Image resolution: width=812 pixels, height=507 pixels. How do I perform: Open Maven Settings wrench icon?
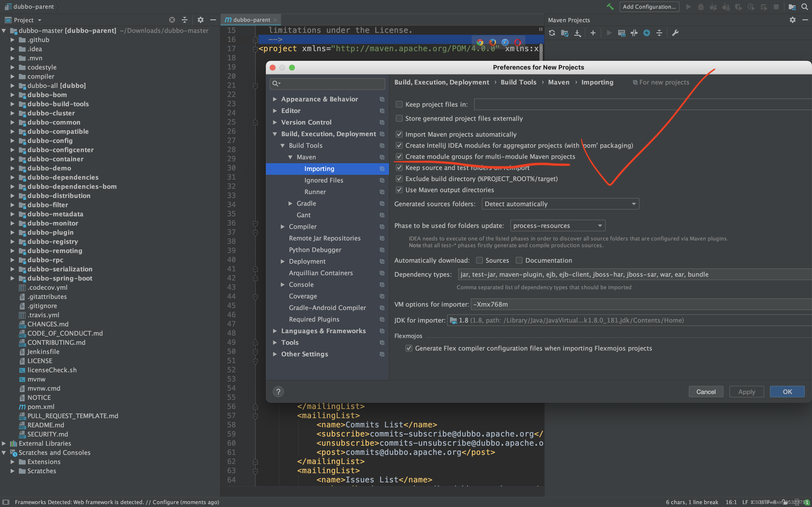coord(675,33)
